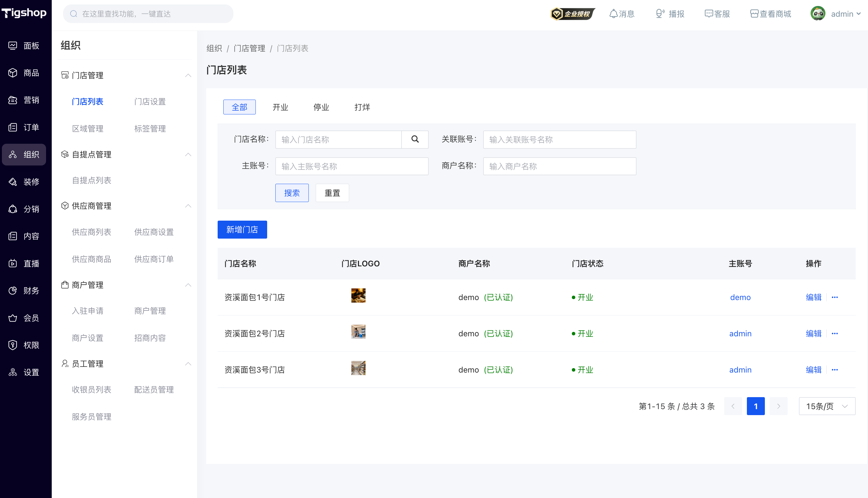
Task: Open the 商品 products sidebar icon
Action: (x=13, y=73)
